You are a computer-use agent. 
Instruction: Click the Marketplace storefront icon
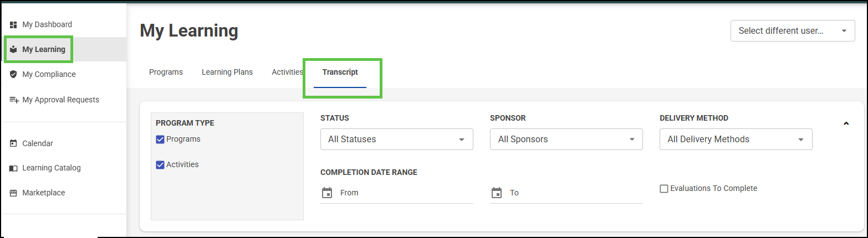pyautogui.click(x=14, y=193)
